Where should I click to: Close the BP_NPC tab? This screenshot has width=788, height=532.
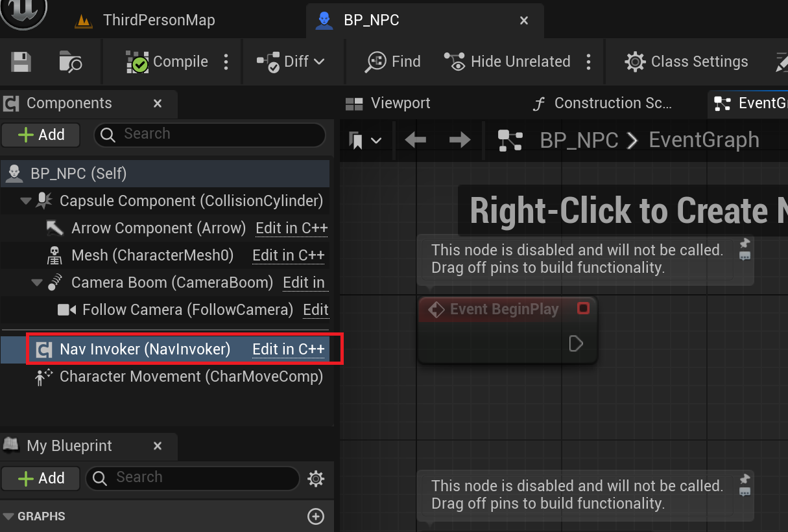pos(524,20)
